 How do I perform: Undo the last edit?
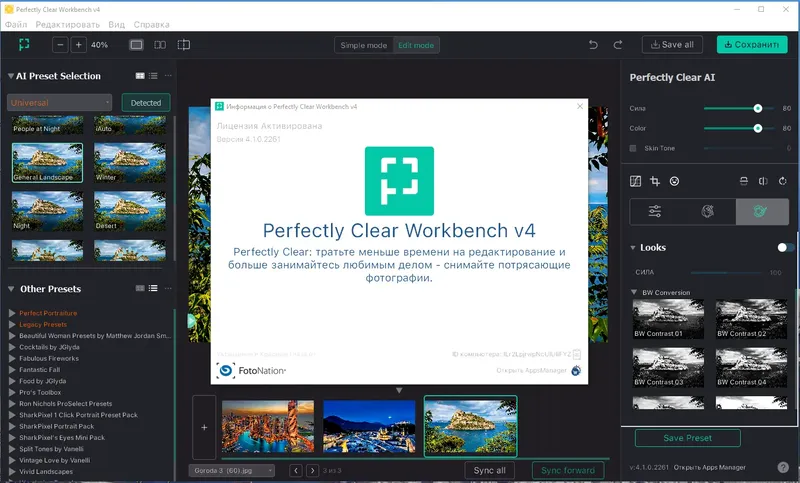pos(593,45)
